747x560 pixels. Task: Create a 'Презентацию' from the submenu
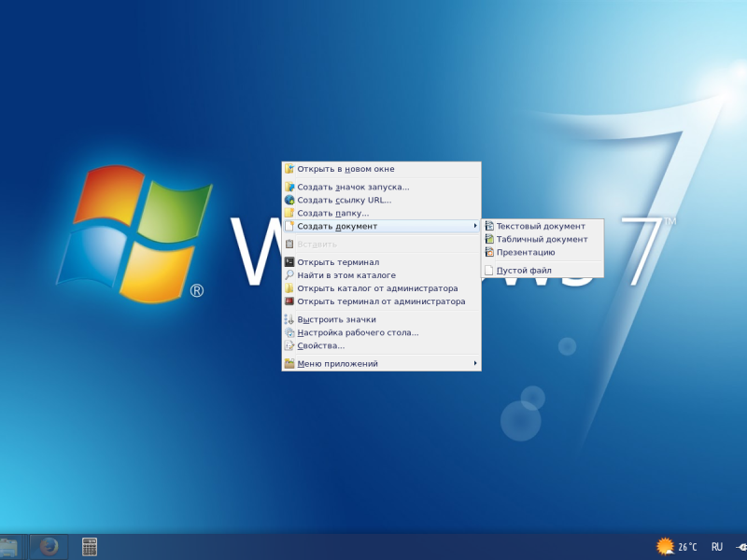pos(543,252)
